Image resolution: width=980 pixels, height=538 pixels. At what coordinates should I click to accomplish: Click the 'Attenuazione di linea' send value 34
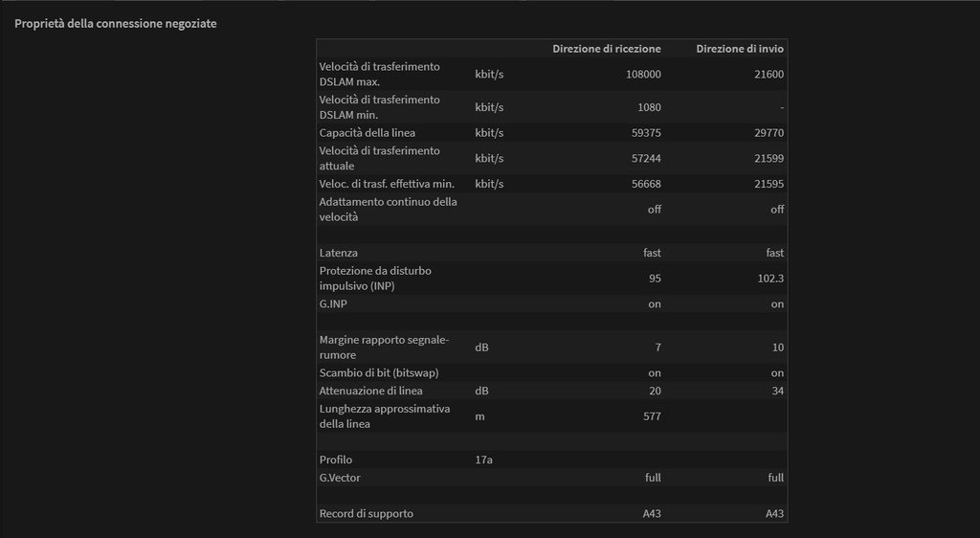pos(777,391)
